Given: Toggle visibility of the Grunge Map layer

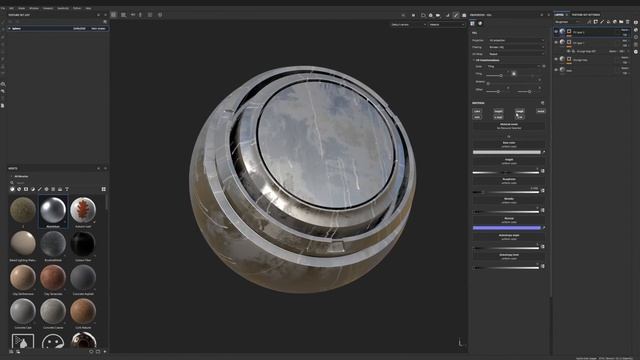Looking at the screenshot, I should coord(556,59).
